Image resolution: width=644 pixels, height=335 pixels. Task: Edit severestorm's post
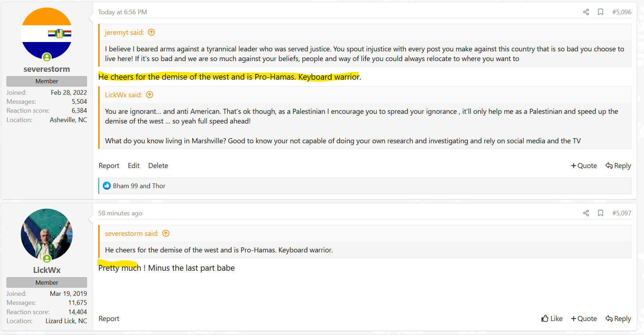point(133,166)
